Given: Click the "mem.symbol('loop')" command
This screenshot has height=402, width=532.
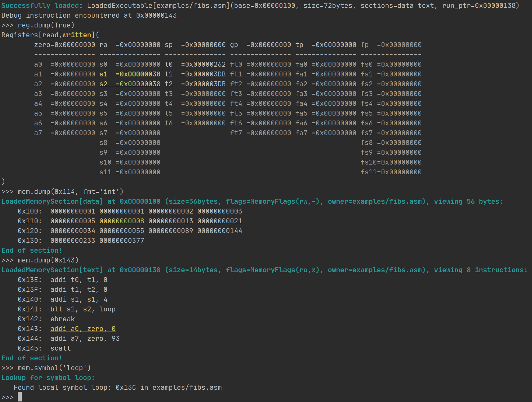Looking at the screenshot, I should [54, 368].
